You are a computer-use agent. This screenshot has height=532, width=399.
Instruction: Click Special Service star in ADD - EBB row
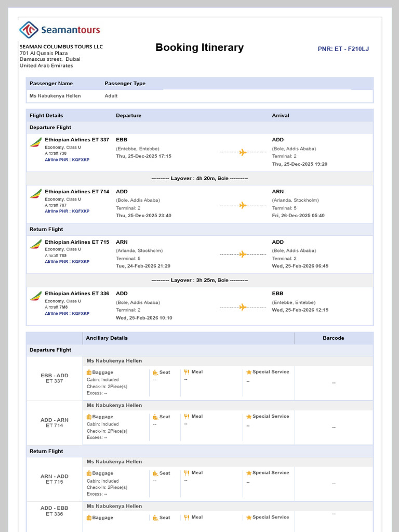point(249,517)
